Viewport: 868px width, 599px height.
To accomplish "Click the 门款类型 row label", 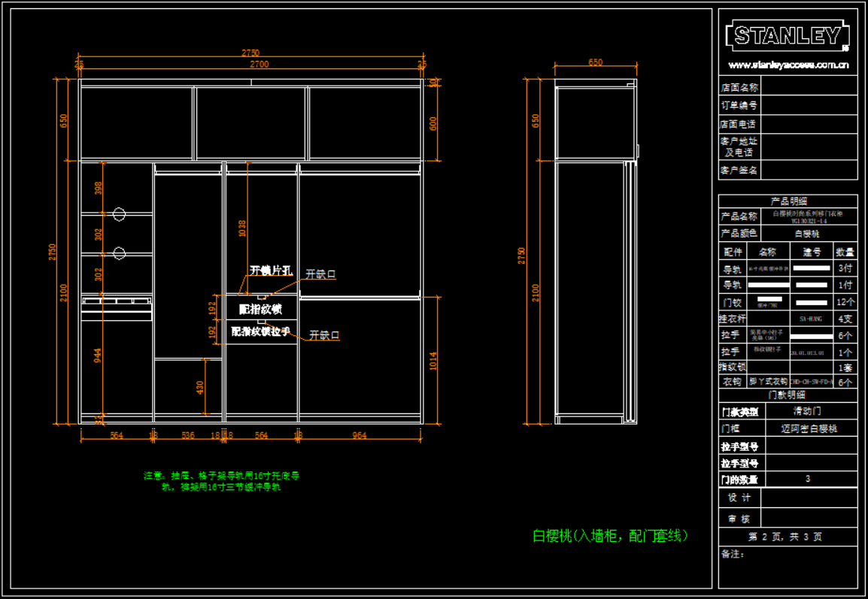I will tap(739, 412).
